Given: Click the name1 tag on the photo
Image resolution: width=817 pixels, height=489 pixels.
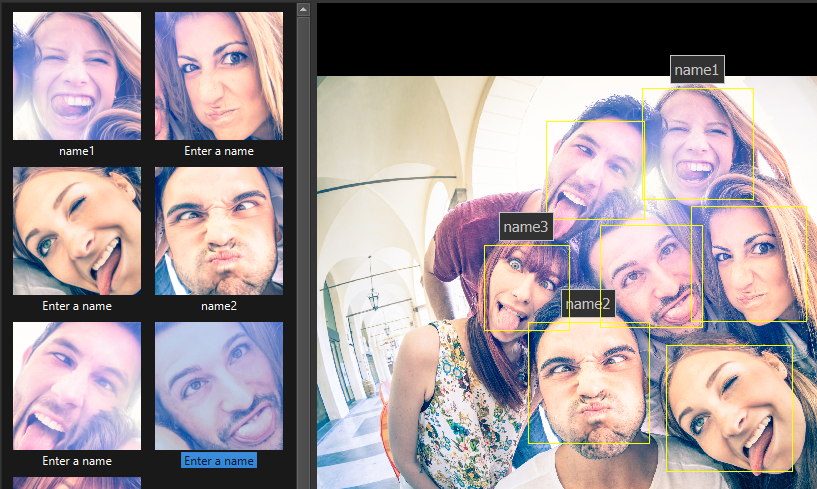Looking at the screenshot, I should pos(697,70).
